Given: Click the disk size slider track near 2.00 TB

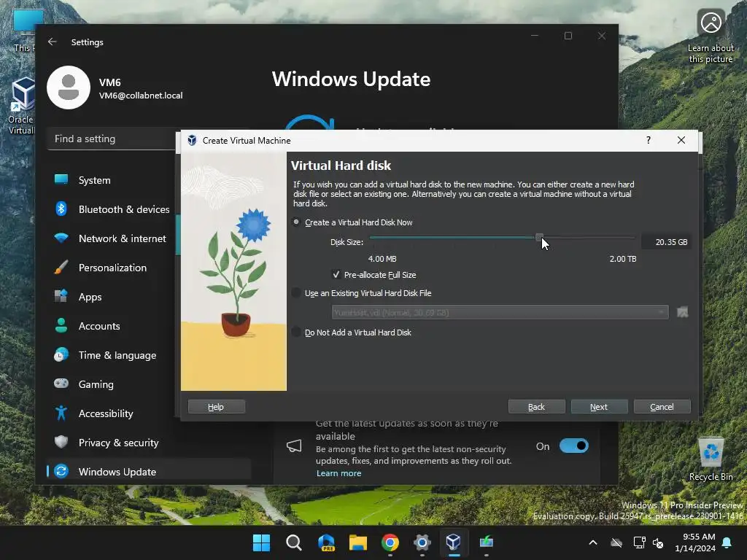Looking at the screenshot, I should (x=629, y=237).
